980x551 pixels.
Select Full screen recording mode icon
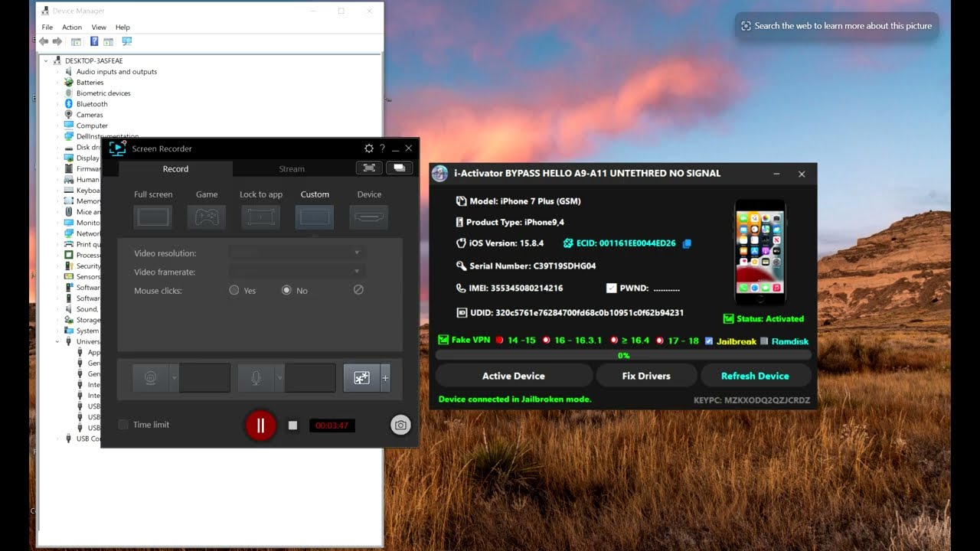point(153,217)
